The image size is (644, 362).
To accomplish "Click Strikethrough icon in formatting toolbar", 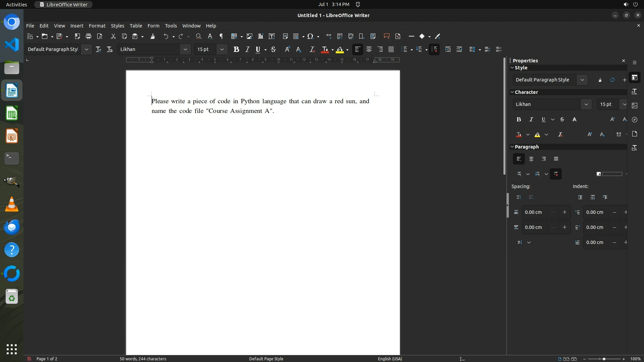I will click(x=273, y=50).
